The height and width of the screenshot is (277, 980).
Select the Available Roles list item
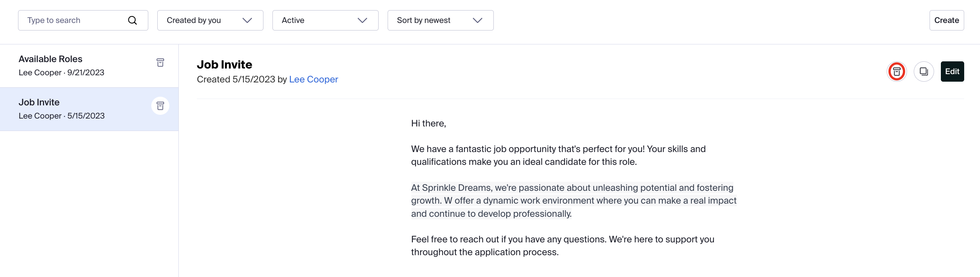89,66
